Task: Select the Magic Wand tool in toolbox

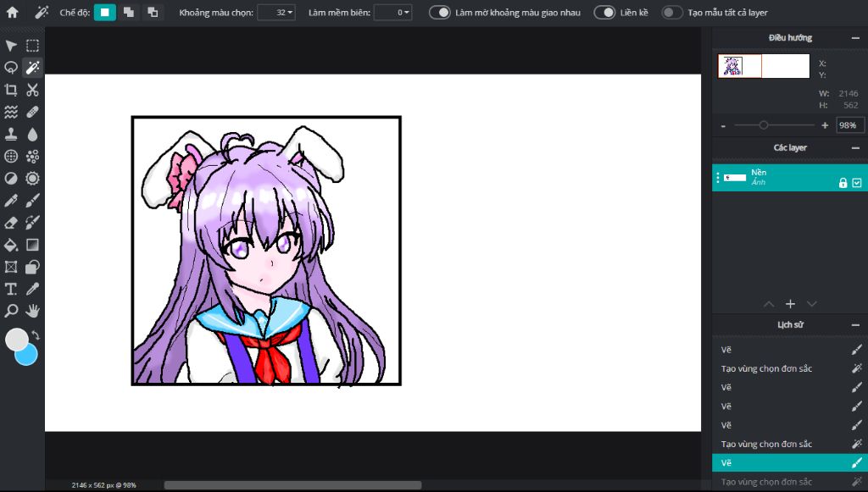Action: click(33, 68)
